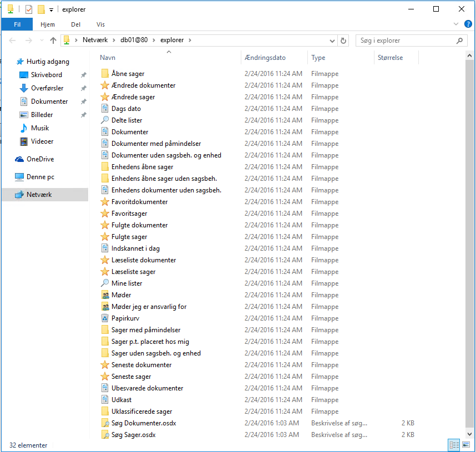Expand the ribbon with chevron
476x452 pixels.
coord(455,24)
